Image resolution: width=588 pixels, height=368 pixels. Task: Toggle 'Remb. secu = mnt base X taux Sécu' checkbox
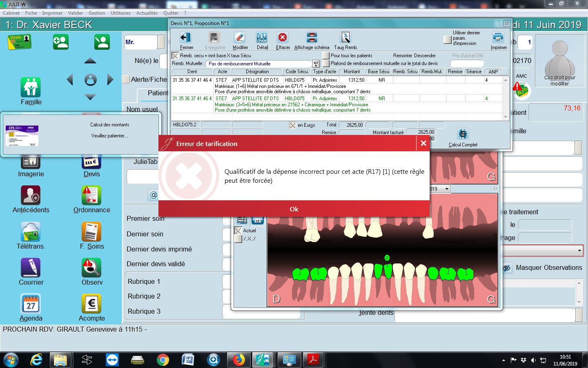click(175, 56)
